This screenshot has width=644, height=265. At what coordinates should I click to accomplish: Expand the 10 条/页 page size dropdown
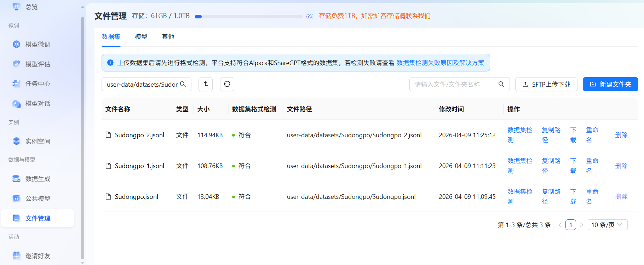pyautogui.click(x=607, y=225)
